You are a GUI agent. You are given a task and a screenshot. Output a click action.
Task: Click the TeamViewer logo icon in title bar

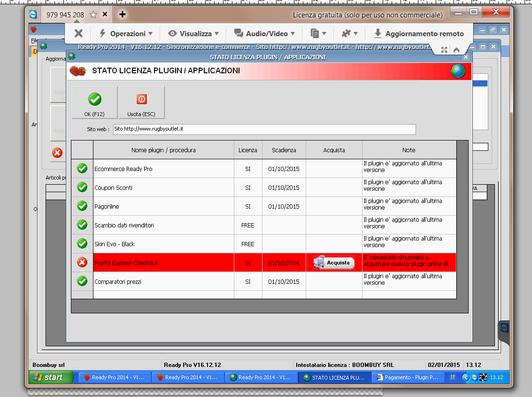(x=33, y=14)
